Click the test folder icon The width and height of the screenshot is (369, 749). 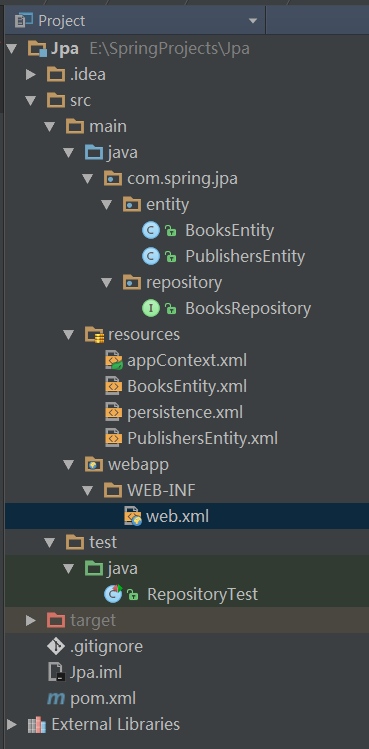tap(75, 542)
